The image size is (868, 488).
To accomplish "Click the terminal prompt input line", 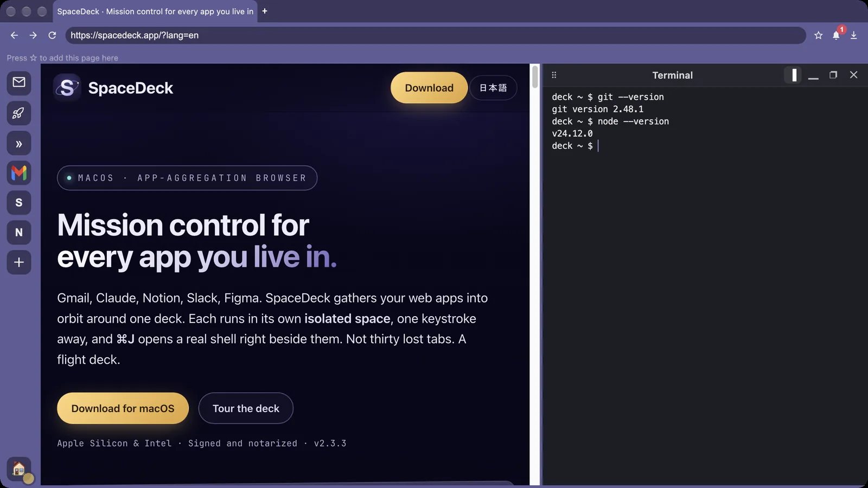I will click(x=575, y=146).
